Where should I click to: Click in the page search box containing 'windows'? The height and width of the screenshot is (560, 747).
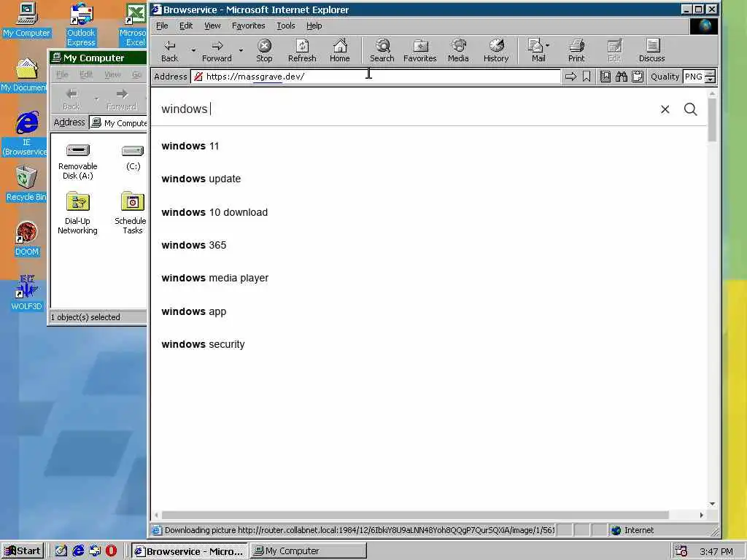tap(405, 109)
